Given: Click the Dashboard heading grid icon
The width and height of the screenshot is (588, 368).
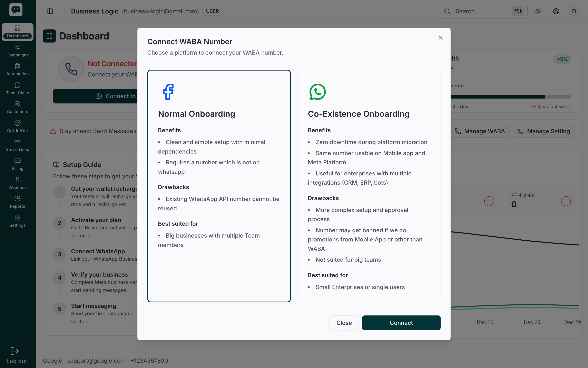Looking at the screenshot, I should click(49, 36).
